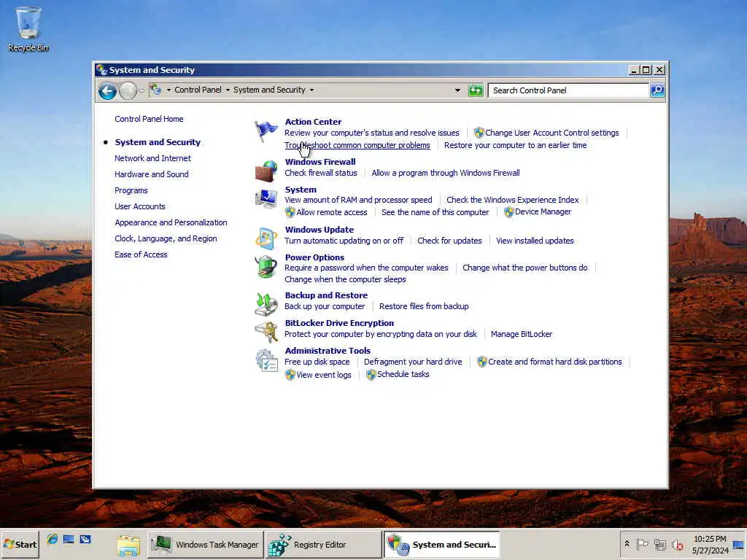Click the shield icon beside View event logs
747x560 pixels.
290,375
